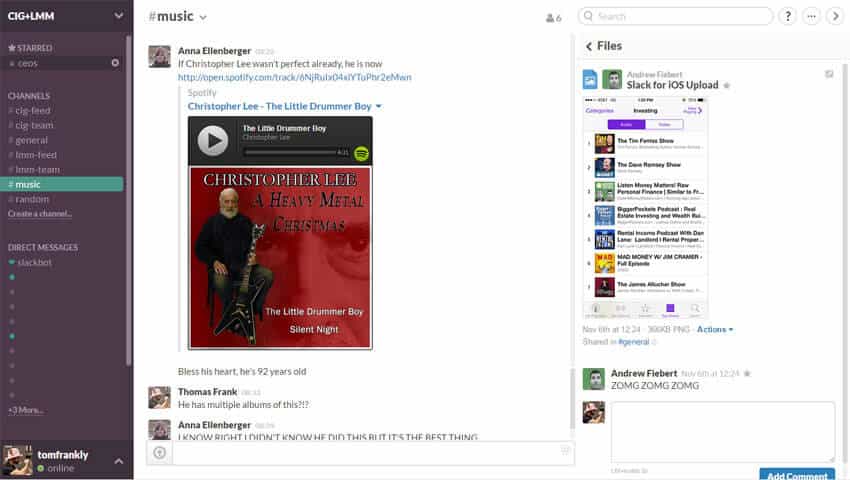Click the Add Comment button
The height and width of the screenshot is (480, 850).
click(x=797, y=475)
